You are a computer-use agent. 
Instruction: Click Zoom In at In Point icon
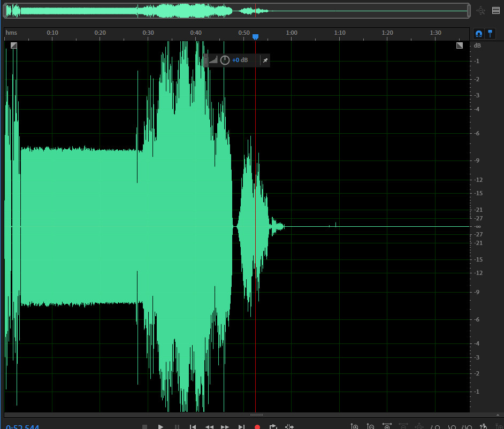[435, 427]
